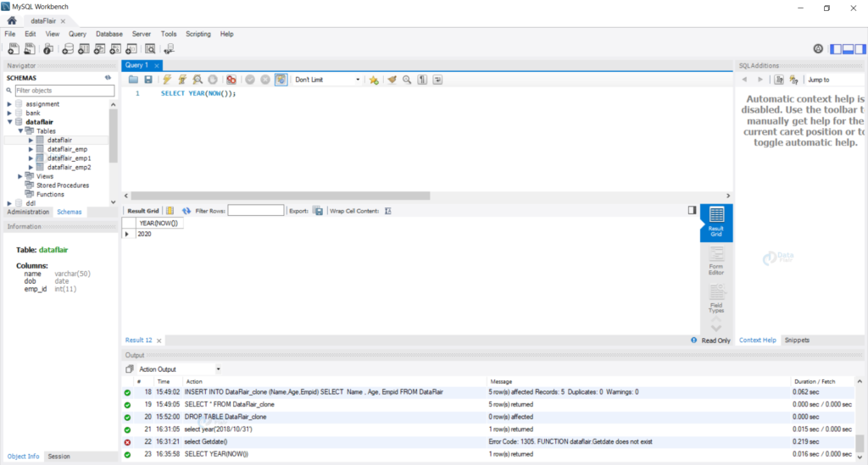
Task: Create new stored procedure icon
Action: tap(115, 49)
